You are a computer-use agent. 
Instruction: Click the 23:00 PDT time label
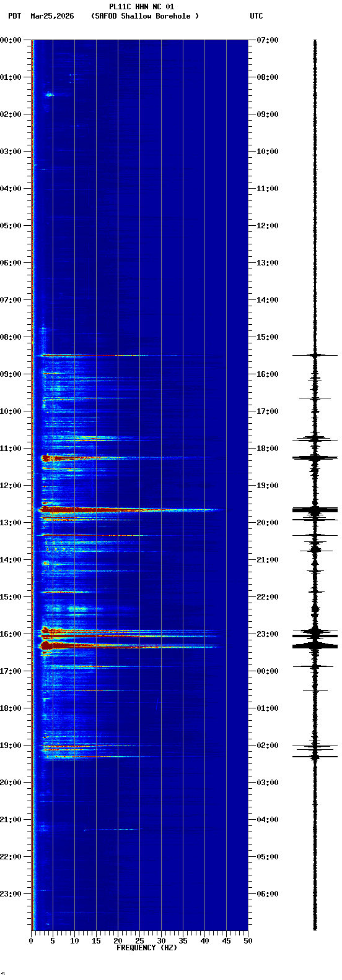tap(11, 894)
